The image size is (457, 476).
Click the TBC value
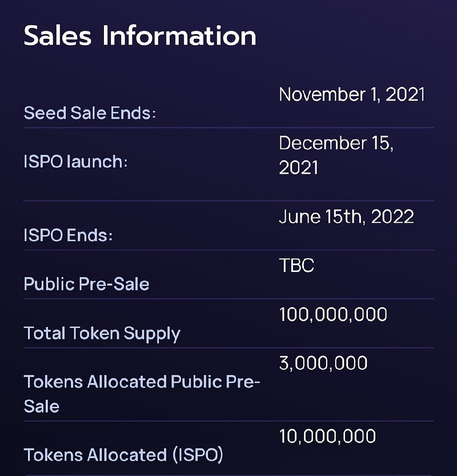[x=296, y=265]
